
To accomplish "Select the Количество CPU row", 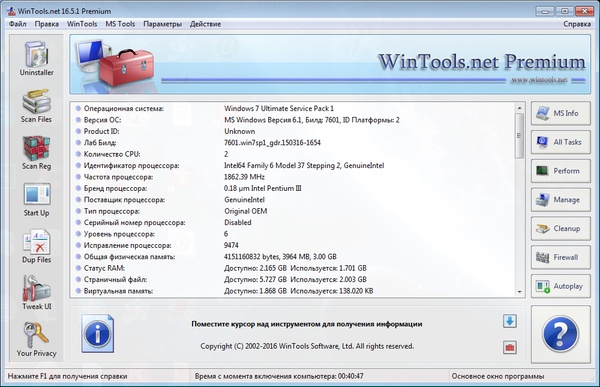I will pyautogui.click(x=293, y=154).
